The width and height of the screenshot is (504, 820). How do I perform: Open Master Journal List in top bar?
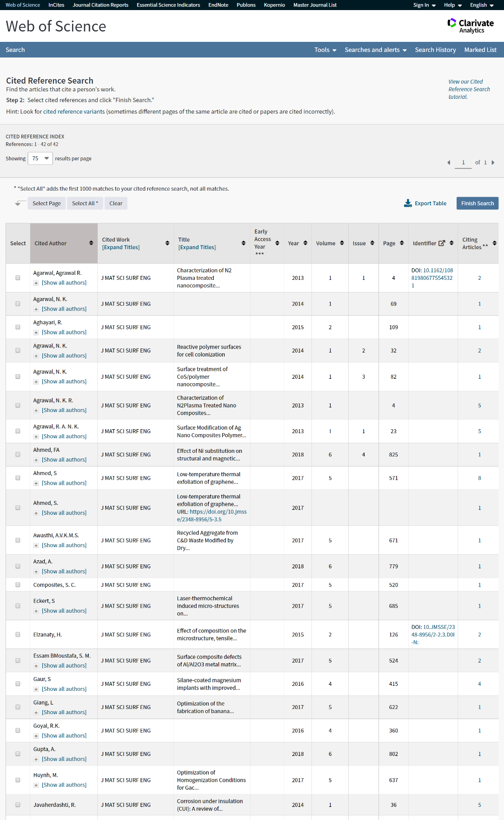(315, 5)
